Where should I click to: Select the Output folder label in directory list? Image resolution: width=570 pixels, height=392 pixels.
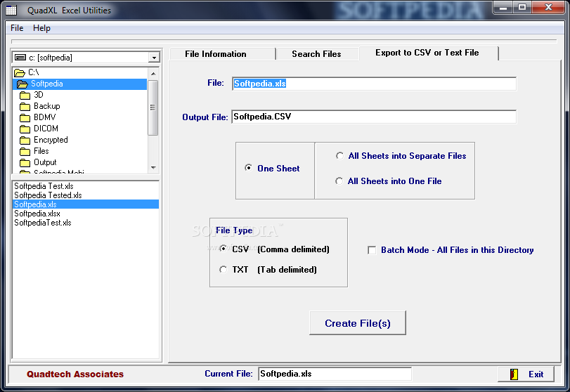pyautogui.click(x=45, y=162)
